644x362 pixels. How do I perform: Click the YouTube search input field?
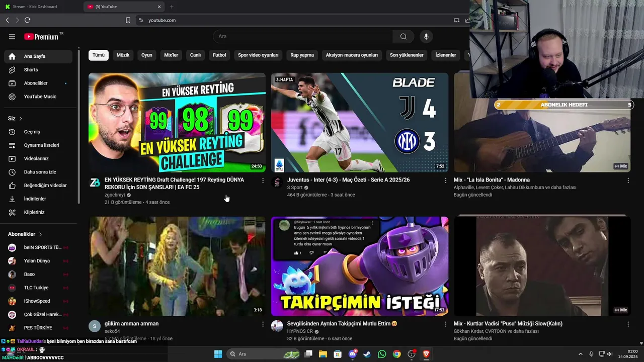click(303, 36)
